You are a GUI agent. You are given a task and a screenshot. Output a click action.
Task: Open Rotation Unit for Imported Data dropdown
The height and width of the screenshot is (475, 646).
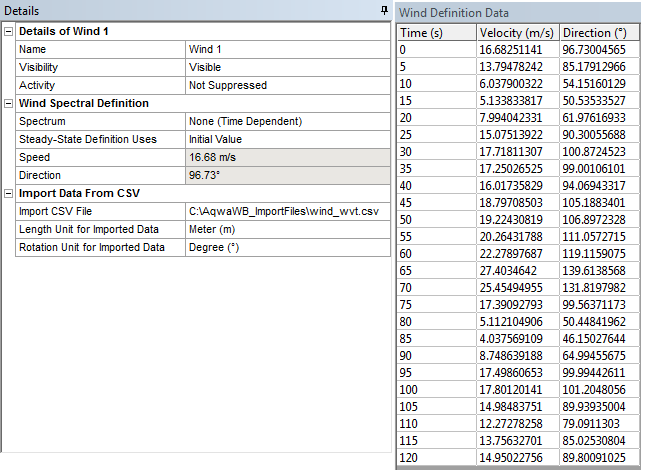point(286,247)
